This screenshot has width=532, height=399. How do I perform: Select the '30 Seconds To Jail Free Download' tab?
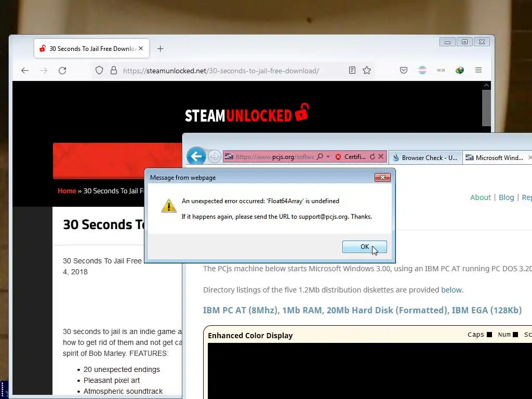coord(91,48)
